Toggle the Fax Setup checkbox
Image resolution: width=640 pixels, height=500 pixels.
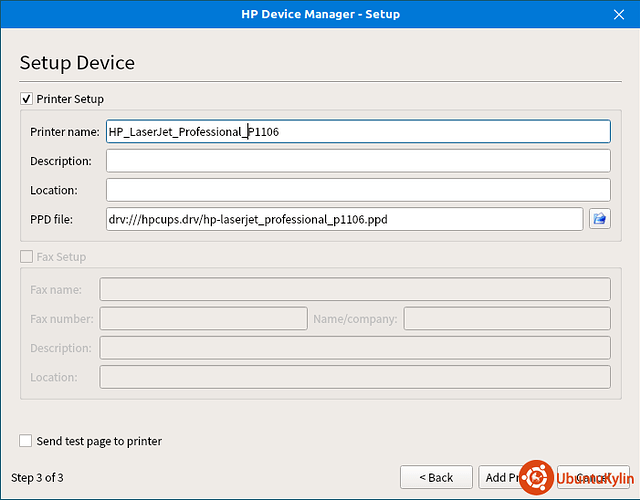point(26,257)
